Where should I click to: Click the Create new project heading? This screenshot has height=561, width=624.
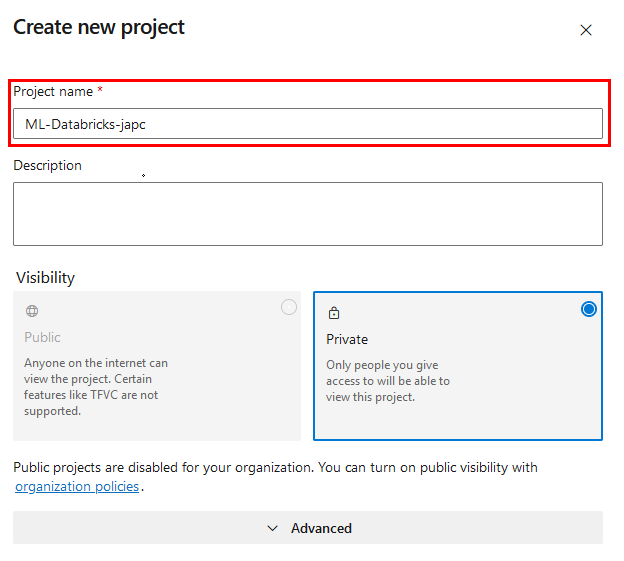[x=99, y=27]
